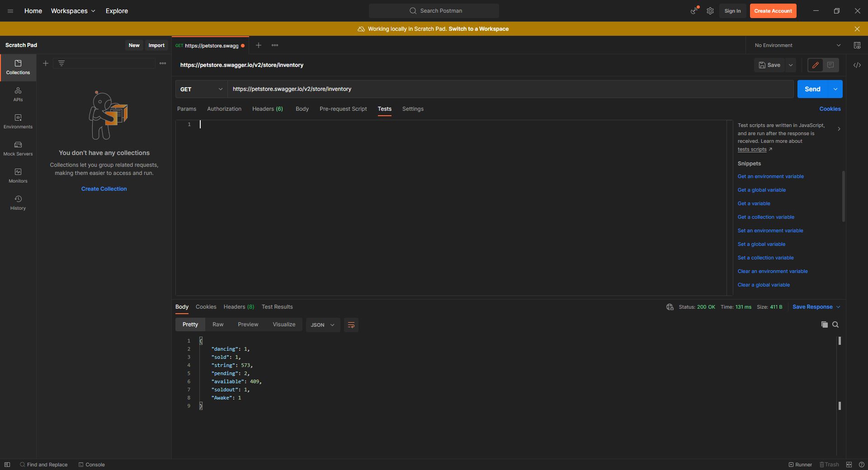Switch to the request Body tab
Screen dimensions: 868x470
click(x=302, y=109)
